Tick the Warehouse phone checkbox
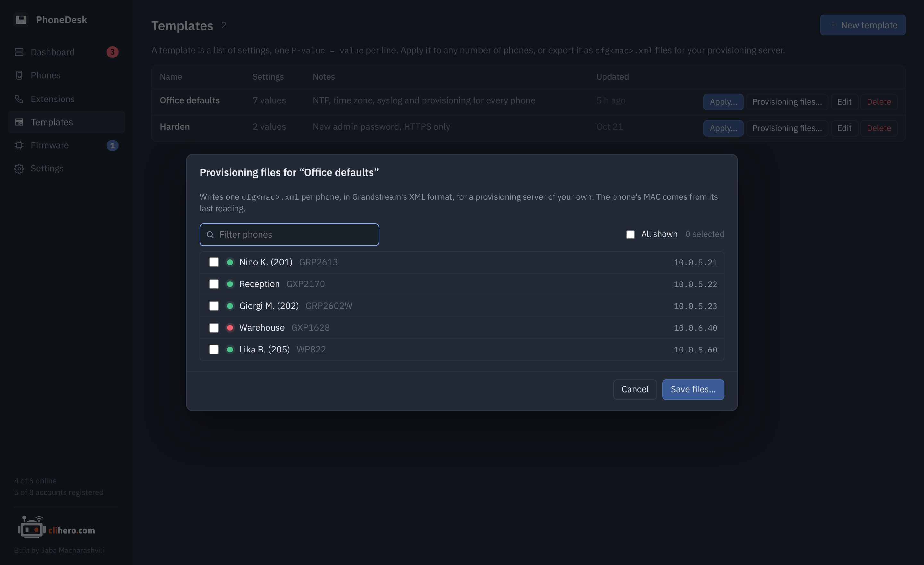 coord(214,328)
